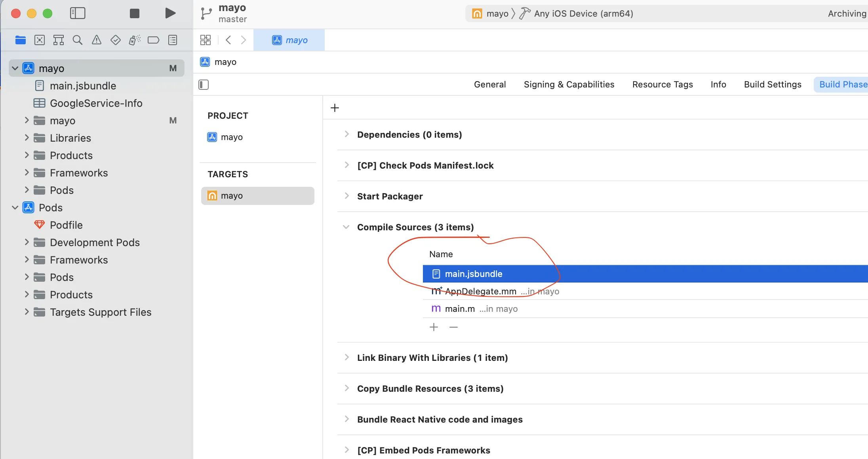This screenshot has width=868, height=459.
Task: Add a new build phase with plus
Action: pyautogui.click(x=335, y=108)
